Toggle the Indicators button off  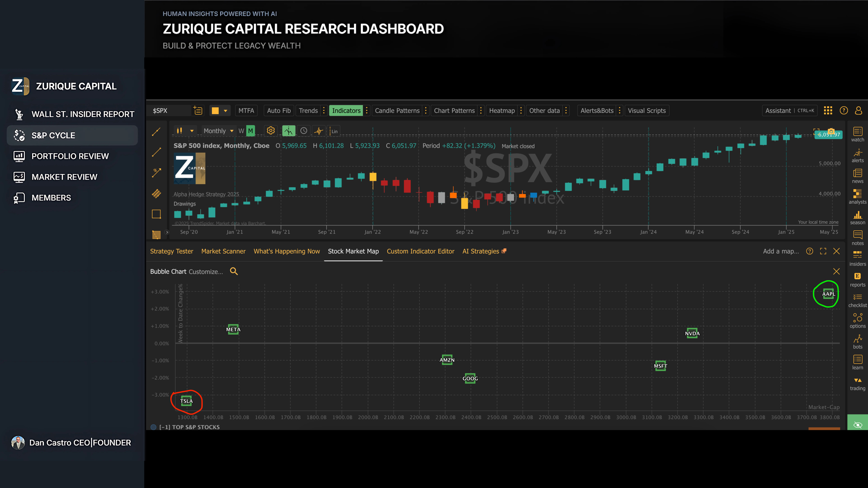coord(346,110)
